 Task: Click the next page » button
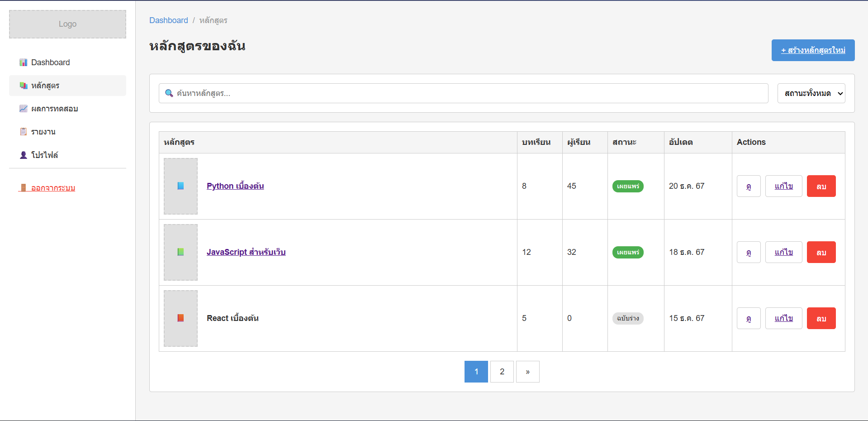(x=527, y=372)
